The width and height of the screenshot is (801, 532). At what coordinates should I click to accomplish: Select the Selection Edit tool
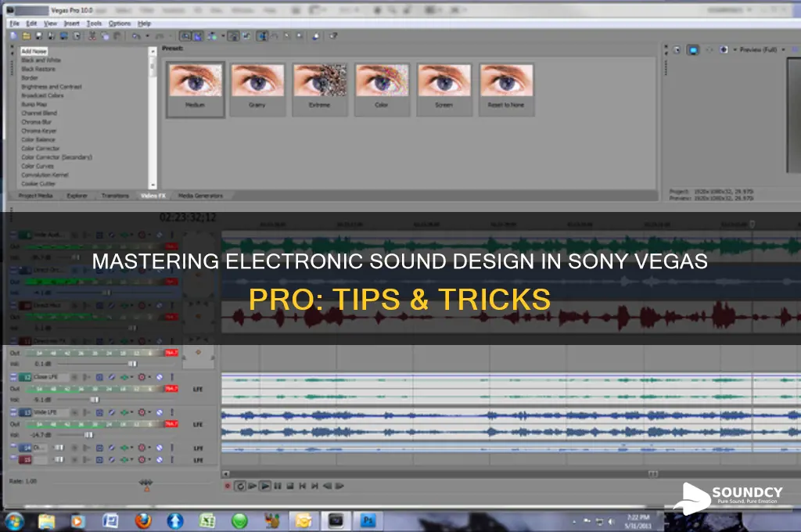pos(287,36)
